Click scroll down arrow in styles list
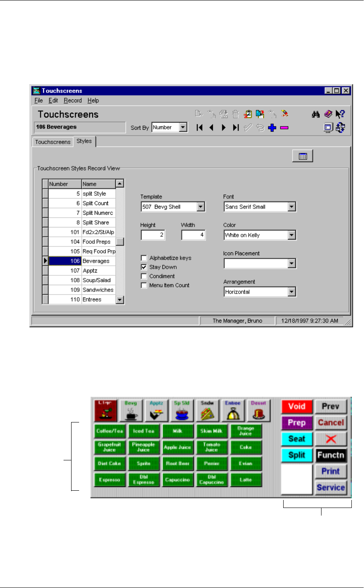Image resolution: width=364 pixels, height=588 pixels. (120, 299)
